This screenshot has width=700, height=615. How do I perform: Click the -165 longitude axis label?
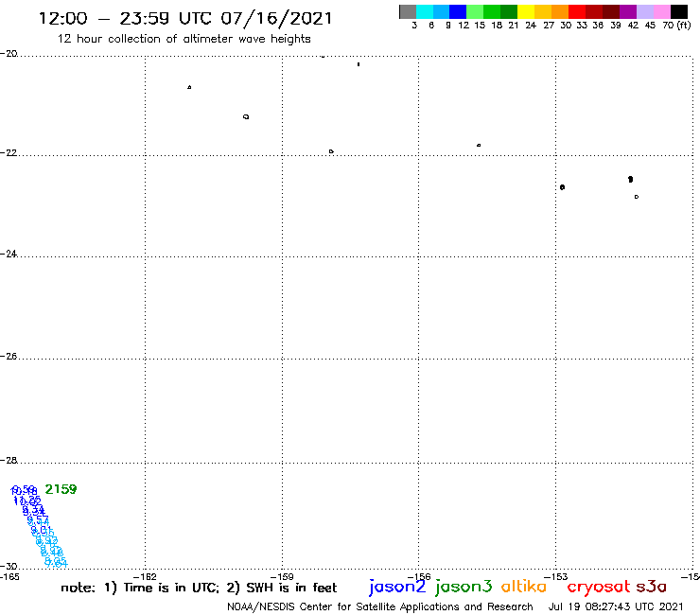pos(9,576)
